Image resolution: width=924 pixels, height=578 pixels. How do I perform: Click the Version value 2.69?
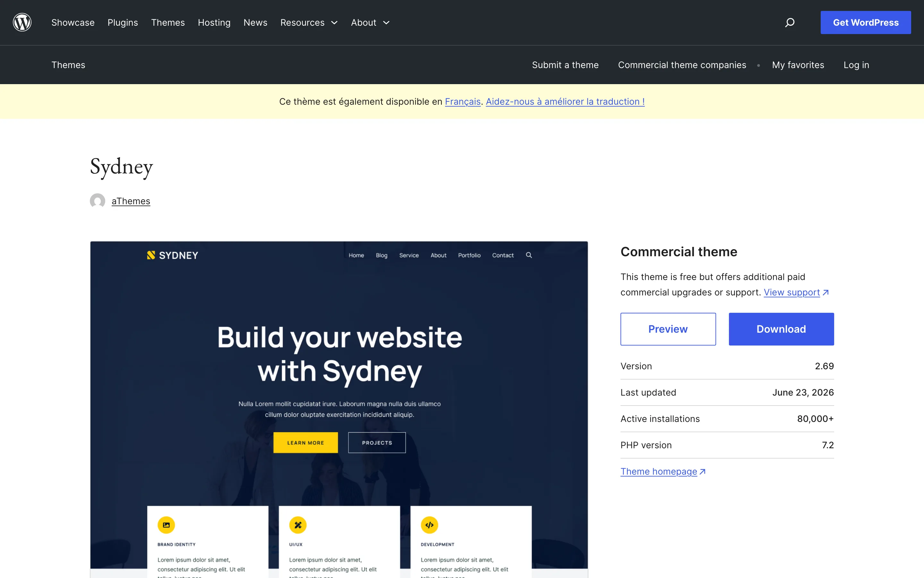[824, 366]
